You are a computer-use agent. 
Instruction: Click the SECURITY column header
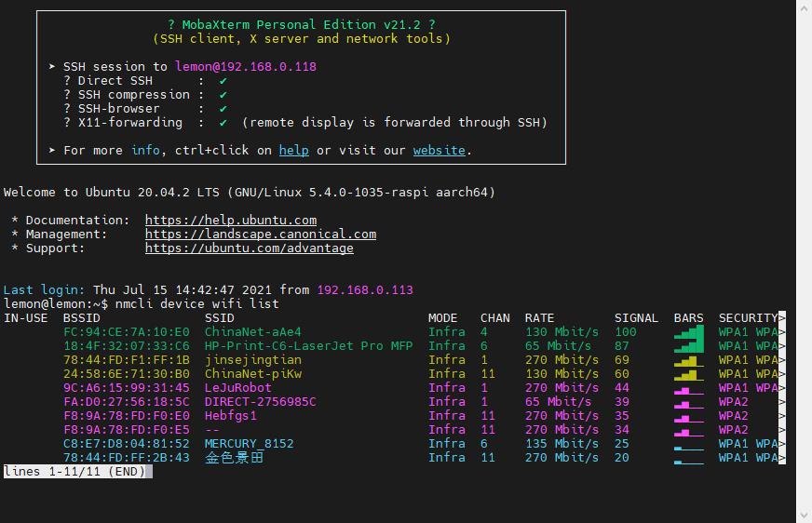(x=748, y=317)
